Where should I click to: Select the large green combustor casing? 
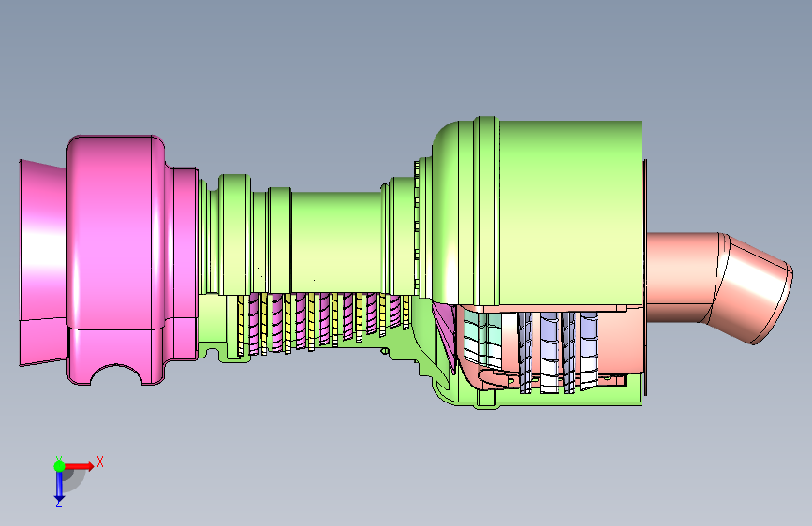pyautogui.click(x=539, y=212)
